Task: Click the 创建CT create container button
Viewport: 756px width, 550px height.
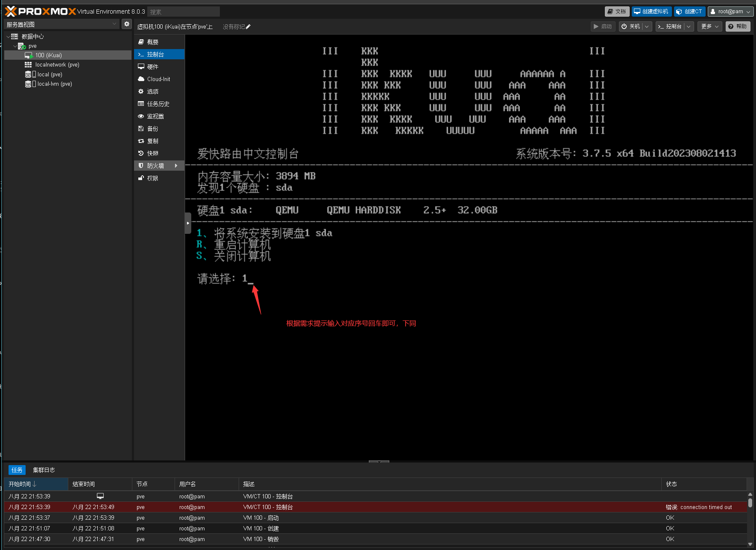Action: pyautogui.click(x=689, y=12)
